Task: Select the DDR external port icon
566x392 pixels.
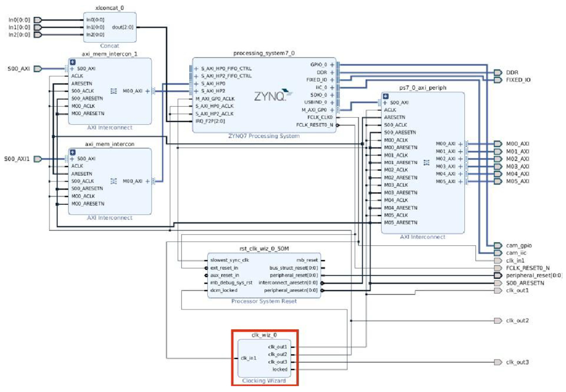Action: 498,73
